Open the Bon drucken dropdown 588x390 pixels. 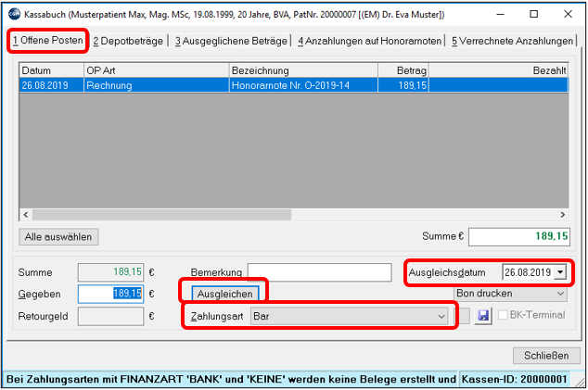[510, 294]
